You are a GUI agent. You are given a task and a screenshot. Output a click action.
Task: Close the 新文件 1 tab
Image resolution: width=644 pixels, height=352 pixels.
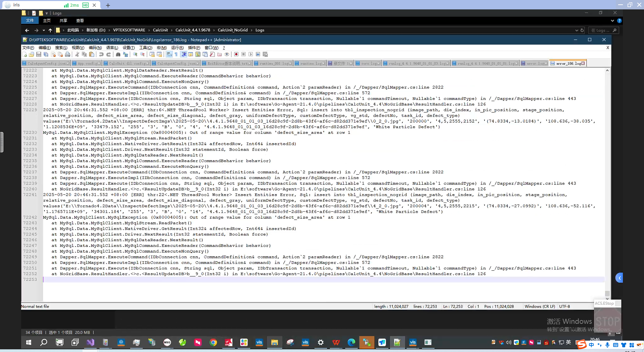click(351, 63)
